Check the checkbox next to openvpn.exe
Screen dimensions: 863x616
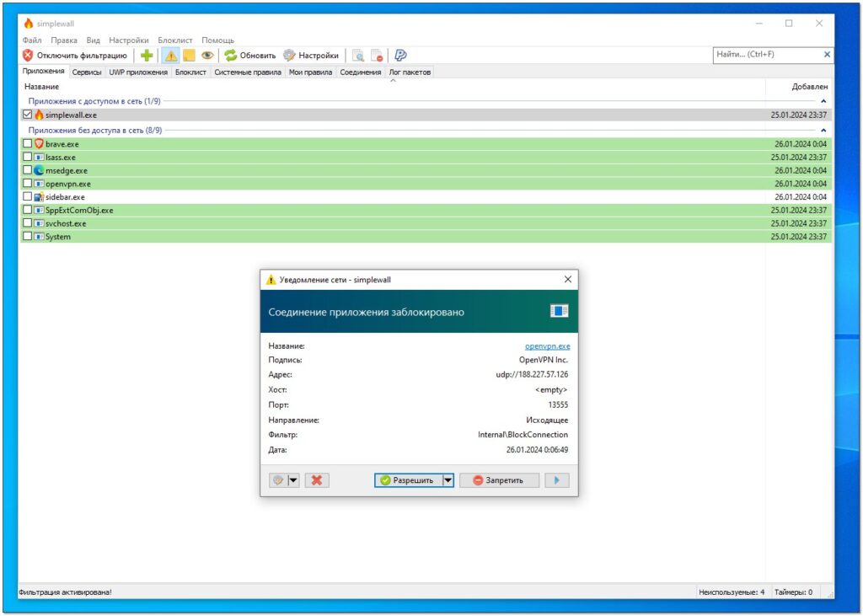(27, 183)
